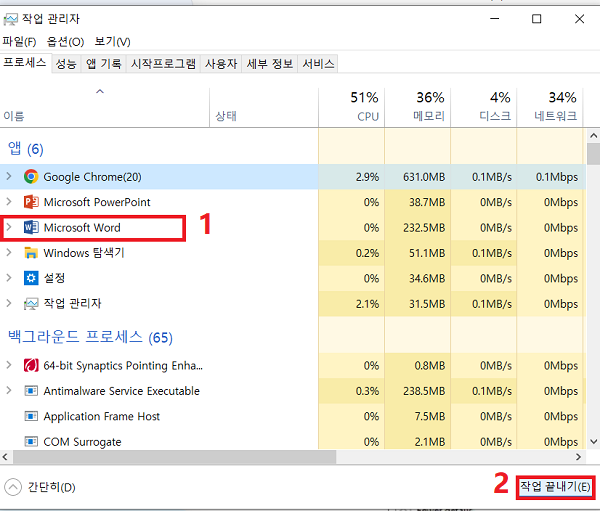Click the 백그라운드 프로세스 (65) header
The height and width of the screenshot is (511, 600).
coord(90,337)
